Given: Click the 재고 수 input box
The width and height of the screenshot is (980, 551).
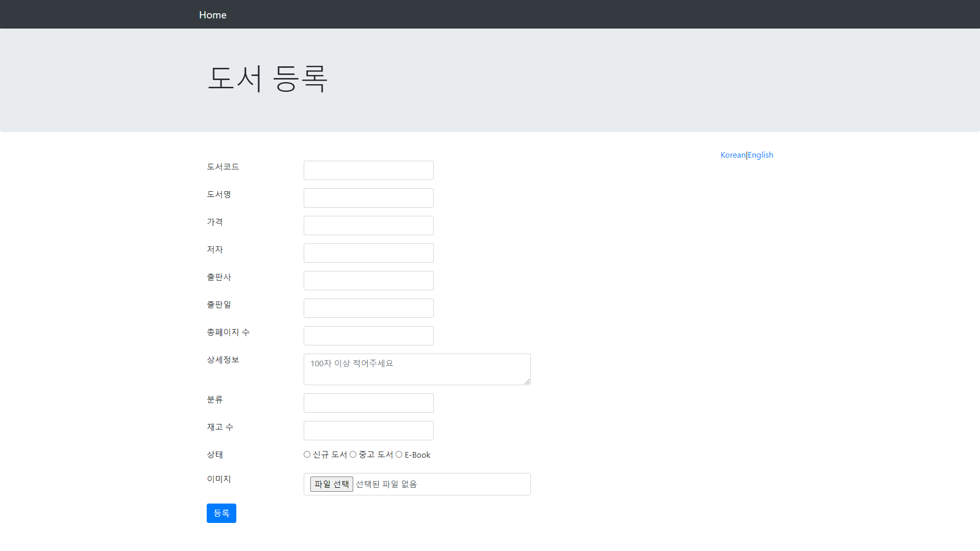Looking at the screenshot, I should (x=369, y=431).
